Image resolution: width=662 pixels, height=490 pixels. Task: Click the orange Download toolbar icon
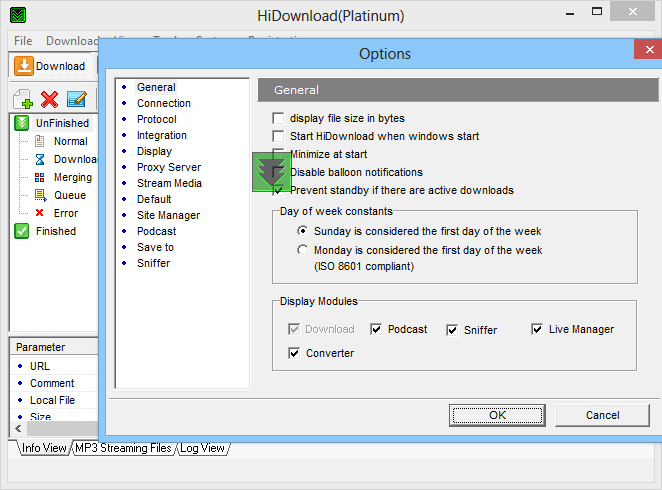(24, 66)
